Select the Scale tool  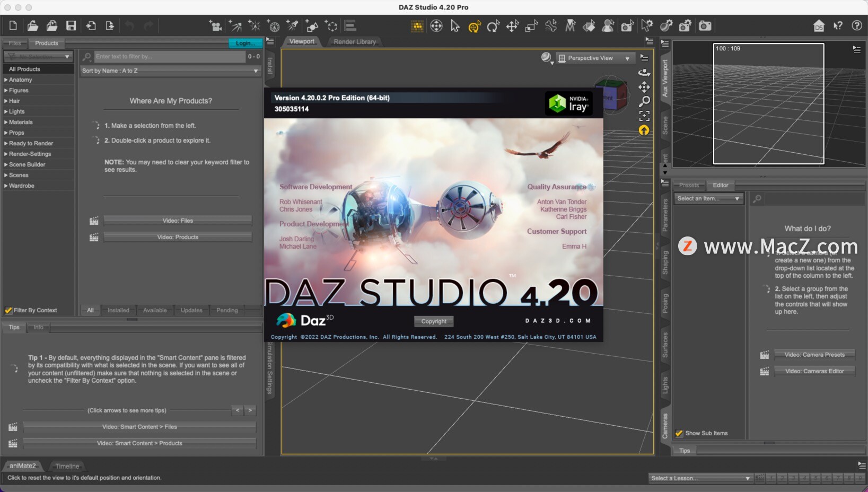pyautogui.click(x=531, y=25)
